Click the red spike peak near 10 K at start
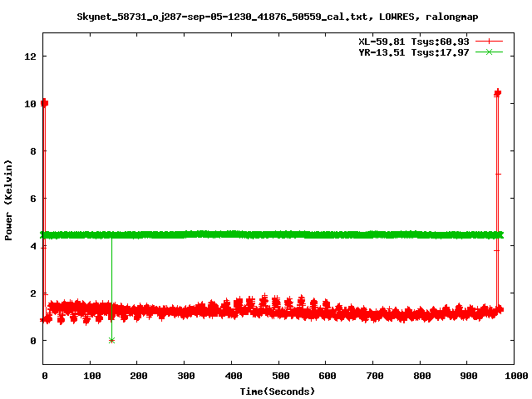The image size is (532, 399). pos(44,103)
